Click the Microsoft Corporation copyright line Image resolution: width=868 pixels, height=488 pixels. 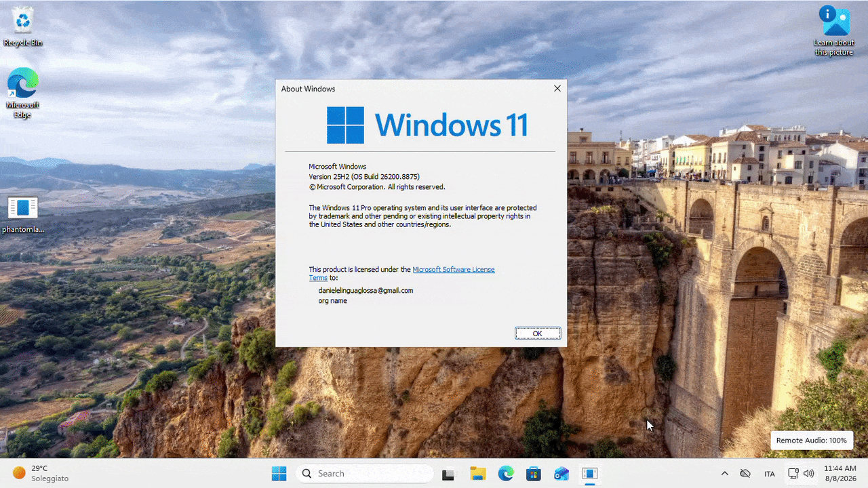[x=377, y=186]
